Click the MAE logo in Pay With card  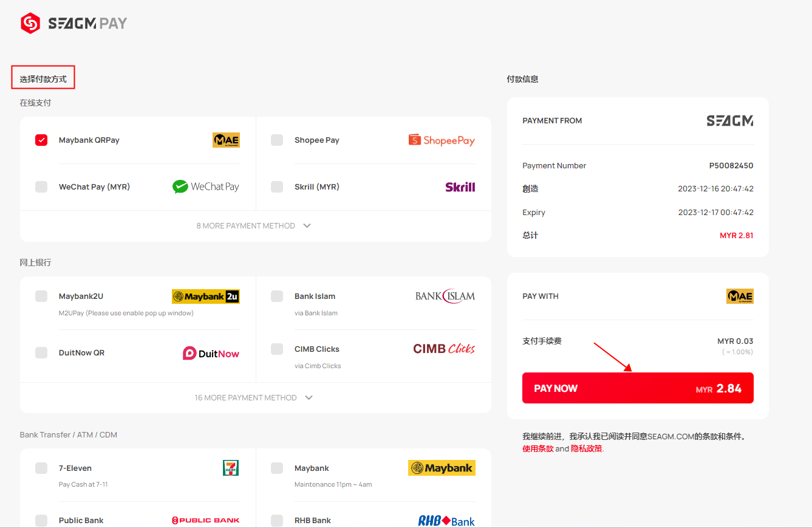[740, 297]
